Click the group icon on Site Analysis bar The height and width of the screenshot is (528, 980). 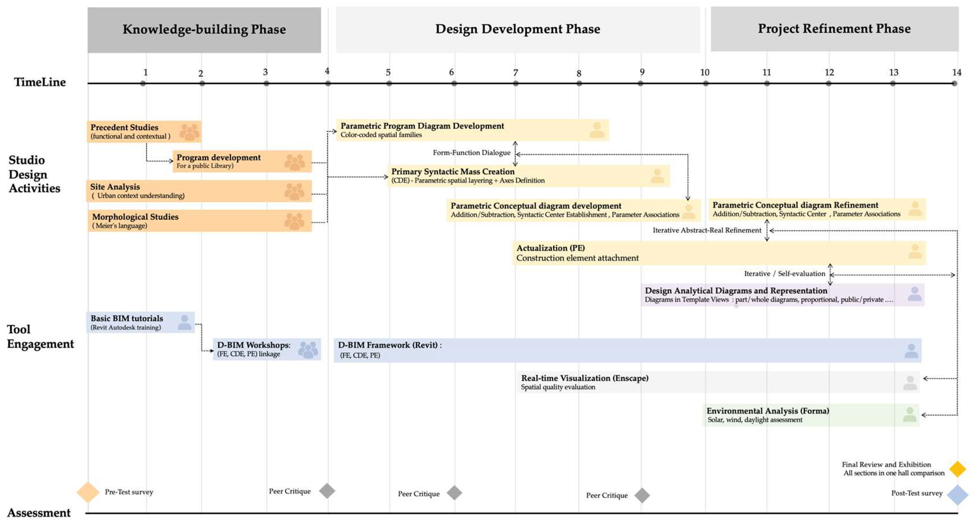coord(294,191)
